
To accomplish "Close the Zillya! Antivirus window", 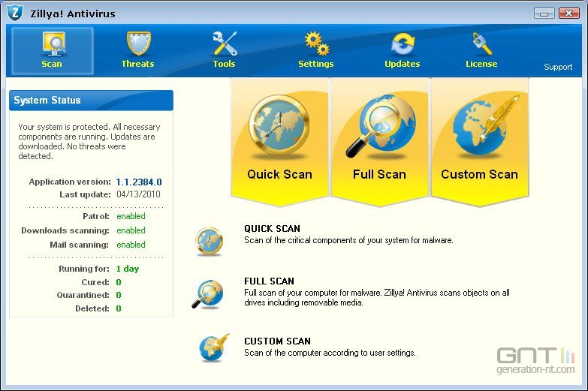I will tap(569, 13).
